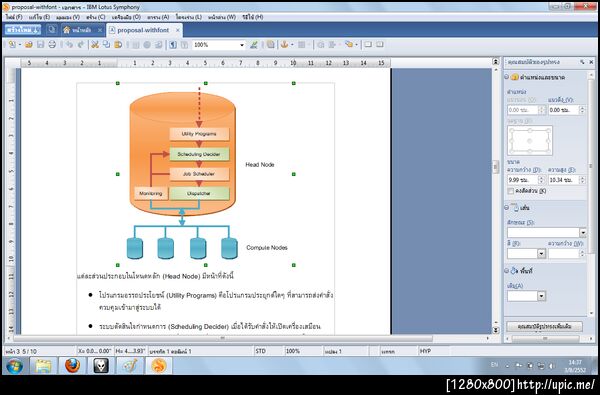
Task: Open Firefox from the taskbar
Action: 72,366
